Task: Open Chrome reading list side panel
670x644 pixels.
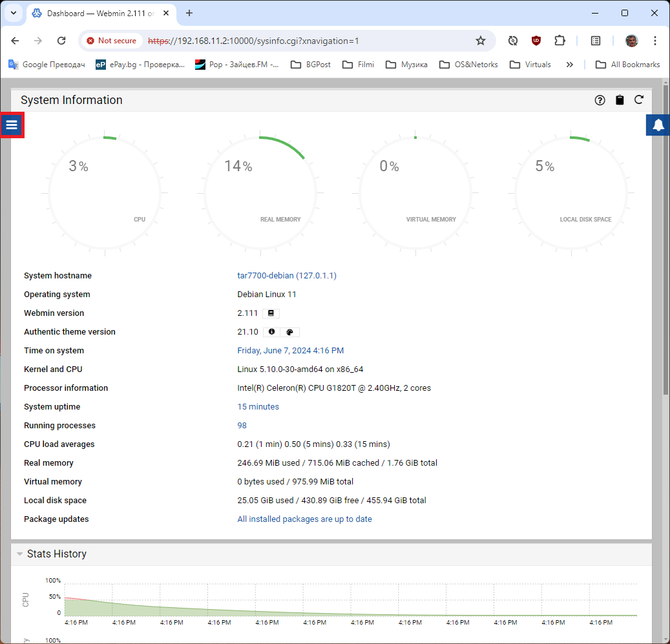Action: (x=596, y=41)
